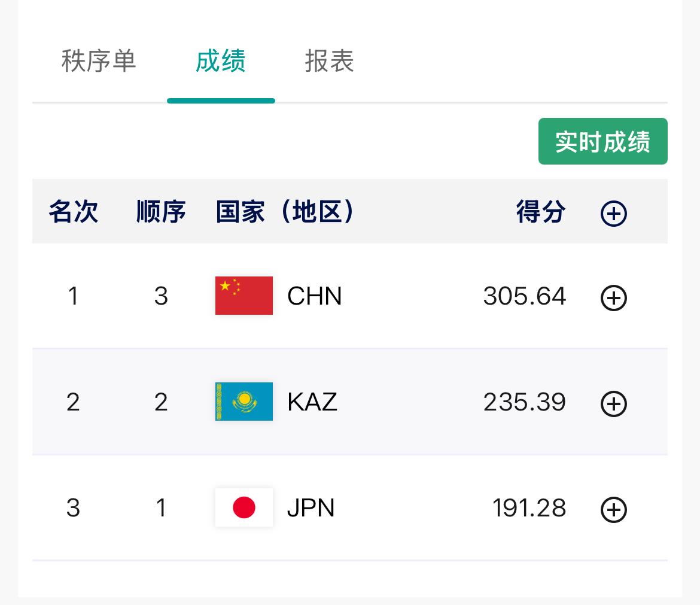Image resolution: width=700 pixels, height=605 pixels.
Task: Click the 国家（地区） column header
Action: [285, 212]
